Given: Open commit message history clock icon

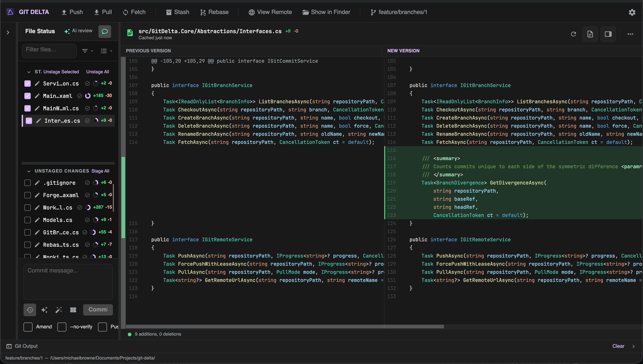Looking at the screenshot, I should point(30,310).
